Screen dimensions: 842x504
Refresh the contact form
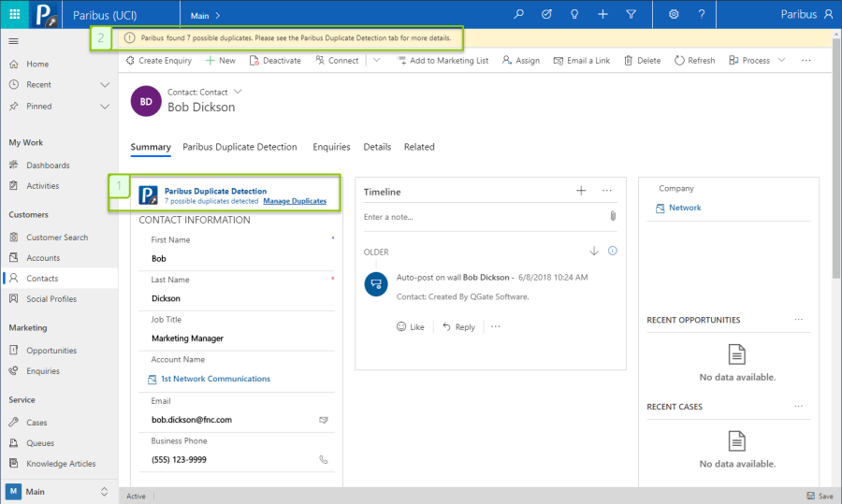pyautogui.click(x=695, y=61)
